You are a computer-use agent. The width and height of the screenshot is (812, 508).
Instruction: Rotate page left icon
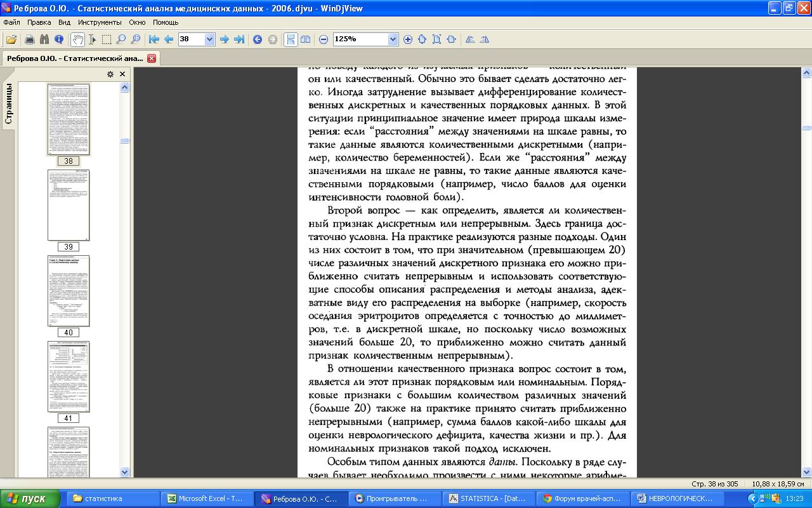point(470,39)
